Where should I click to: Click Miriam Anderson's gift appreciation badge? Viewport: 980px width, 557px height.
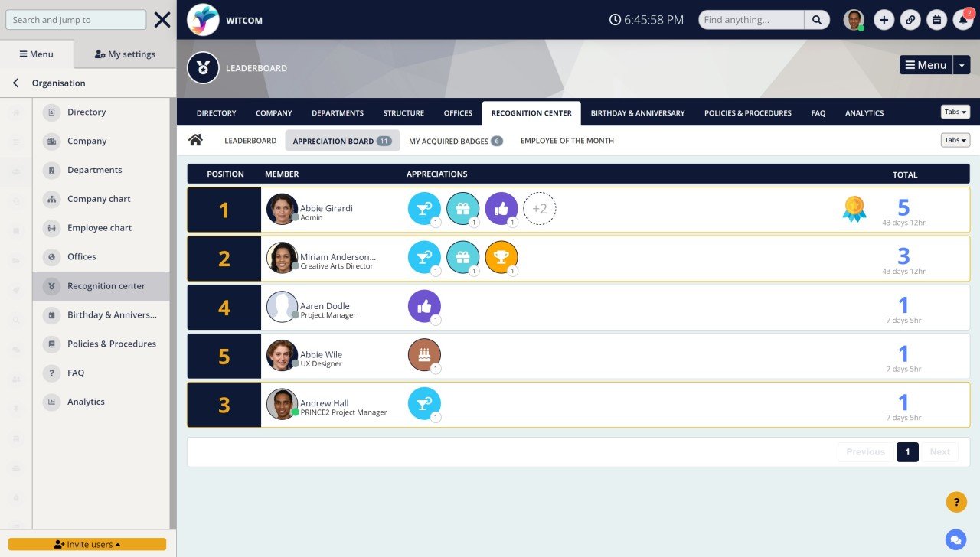coord(462,257)
